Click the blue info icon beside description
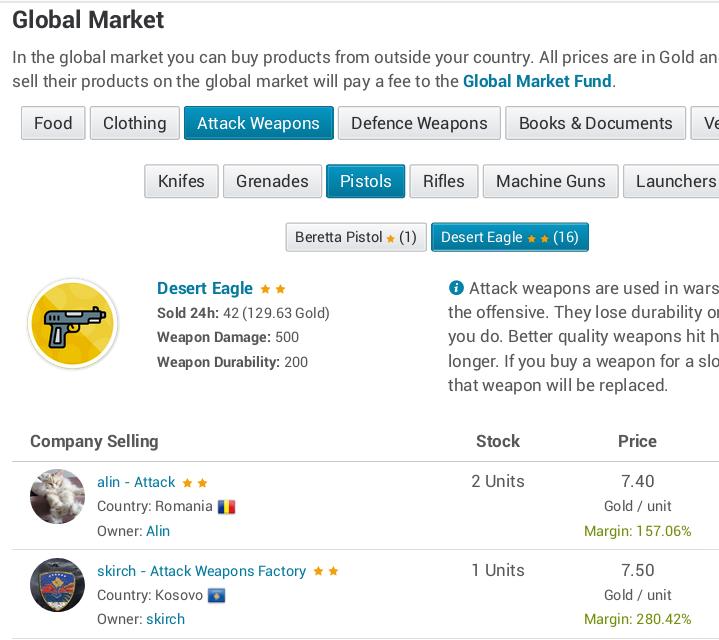The height and width of the screenshot is (640, 719). coord(456,288)
